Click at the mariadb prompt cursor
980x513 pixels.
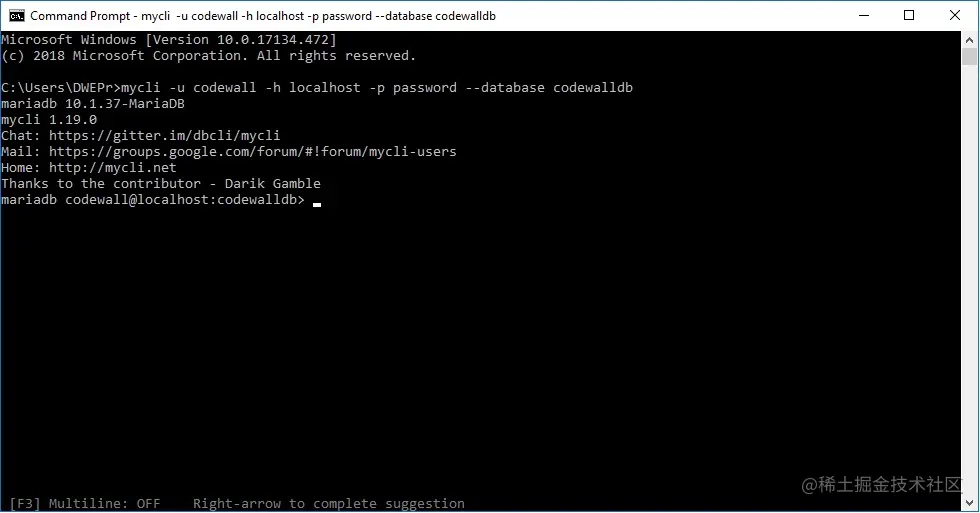point(317,204)
